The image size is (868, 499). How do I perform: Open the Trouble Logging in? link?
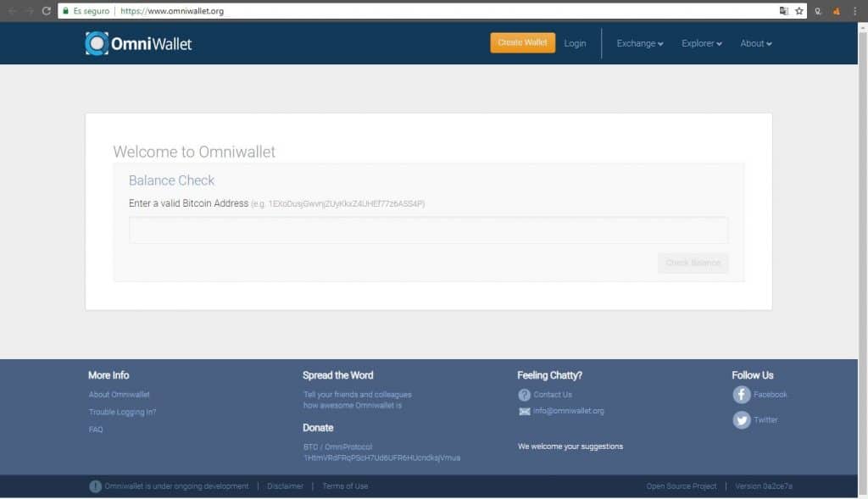122,412
